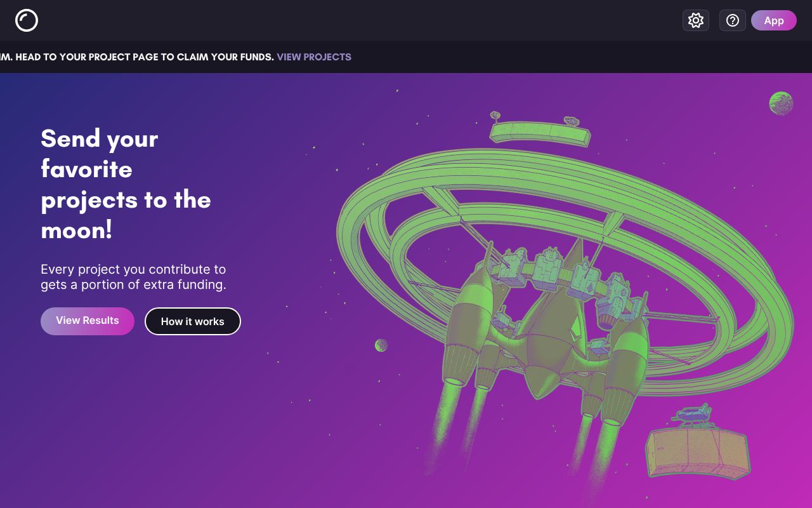Click the green planet in top-right illustration
812x508 pixels.
pyautogui.click(x=781, y=104)
